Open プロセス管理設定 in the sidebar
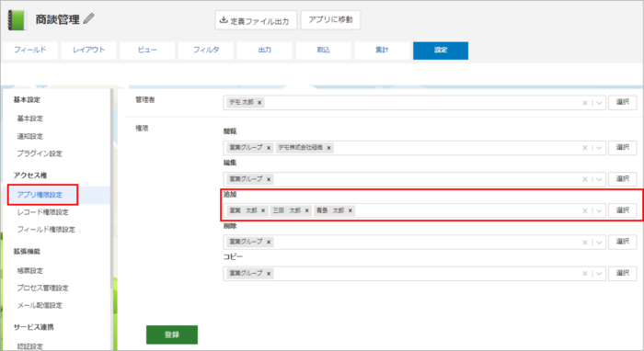 tap(42, 288)
